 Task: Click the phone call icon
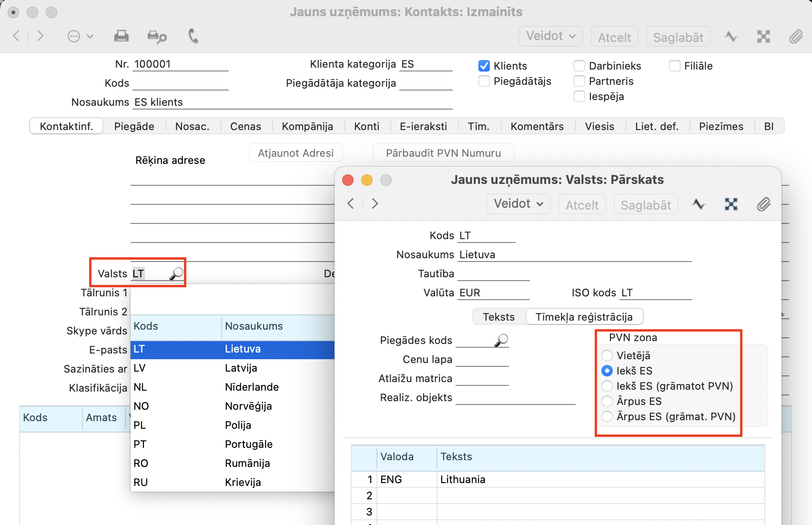[193, 36]
